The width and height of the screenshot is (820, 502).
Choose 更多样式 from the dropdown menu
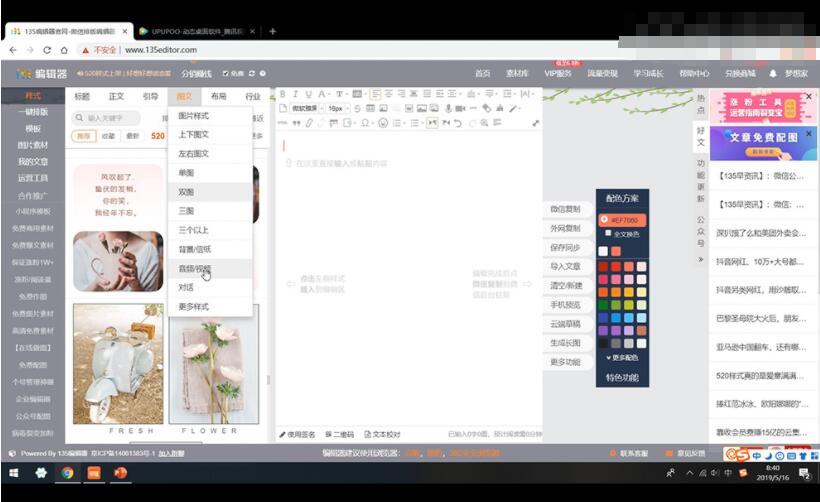[x=210, y=306]
